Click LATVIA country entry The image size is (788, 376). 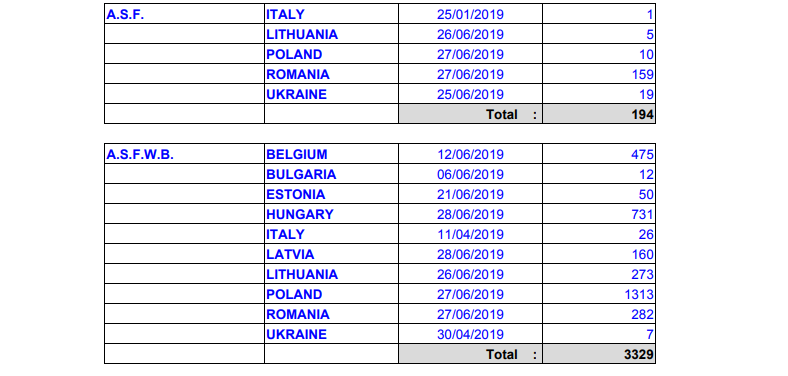[x=290, y=254]
